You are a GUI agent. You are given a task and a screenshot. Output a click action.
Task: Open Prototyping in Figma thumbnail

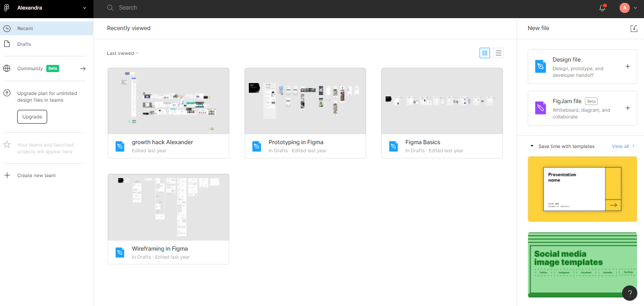305,101
